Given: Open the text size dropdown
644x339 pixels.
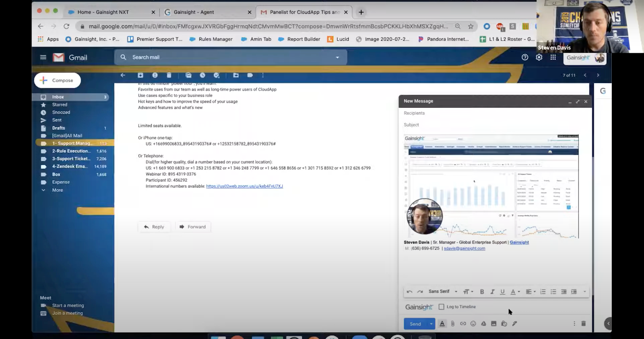Looking at the screenshot, I should tap(468, 292).
